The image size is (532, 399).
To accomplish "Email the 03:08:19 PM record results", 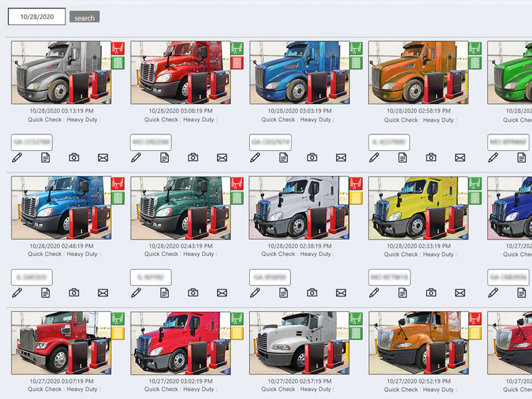I will click(222, 158).
